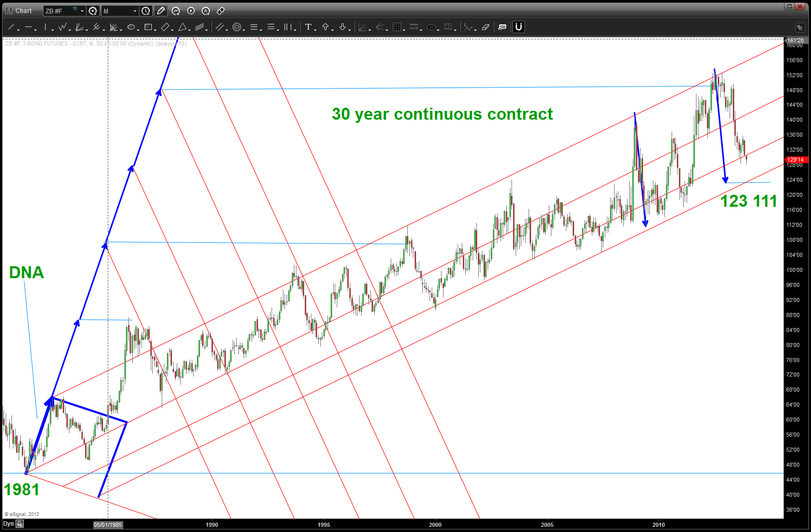Viewport: 811px width, 532px height.
Task: Choose the Fibonacci circles tool
Action: click(237, 27)
